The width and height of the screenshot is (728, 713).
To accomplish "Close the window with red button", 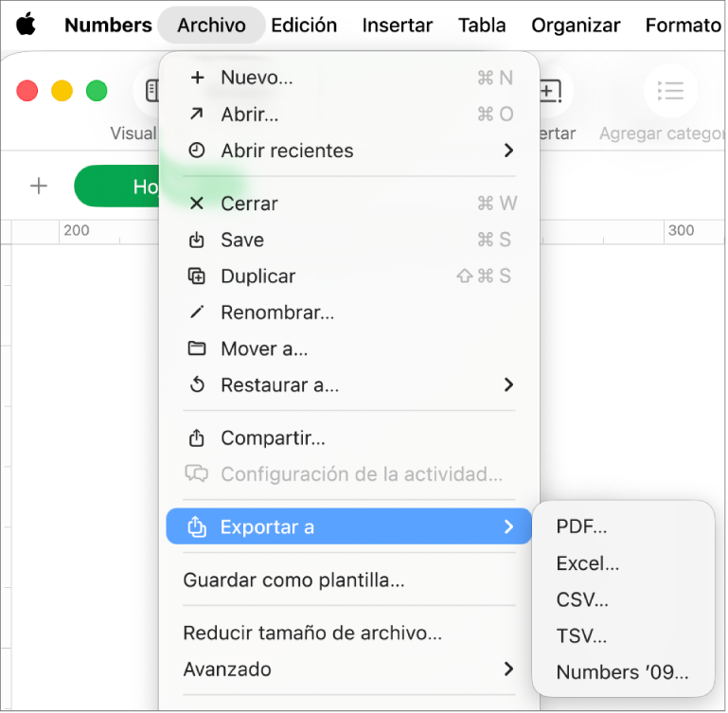I will pyautogui.click(x=27, y=91).
